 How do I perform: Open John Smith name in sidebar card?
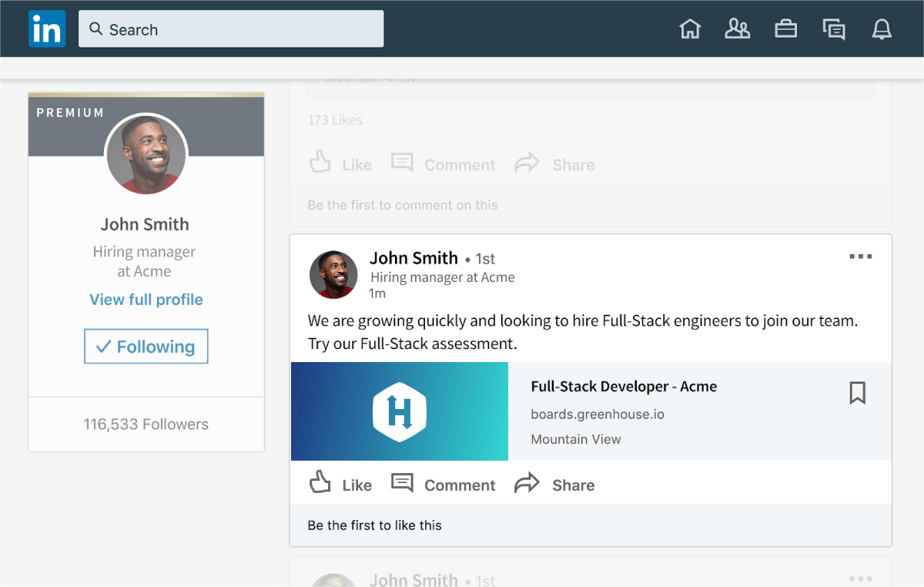[145, 224]
